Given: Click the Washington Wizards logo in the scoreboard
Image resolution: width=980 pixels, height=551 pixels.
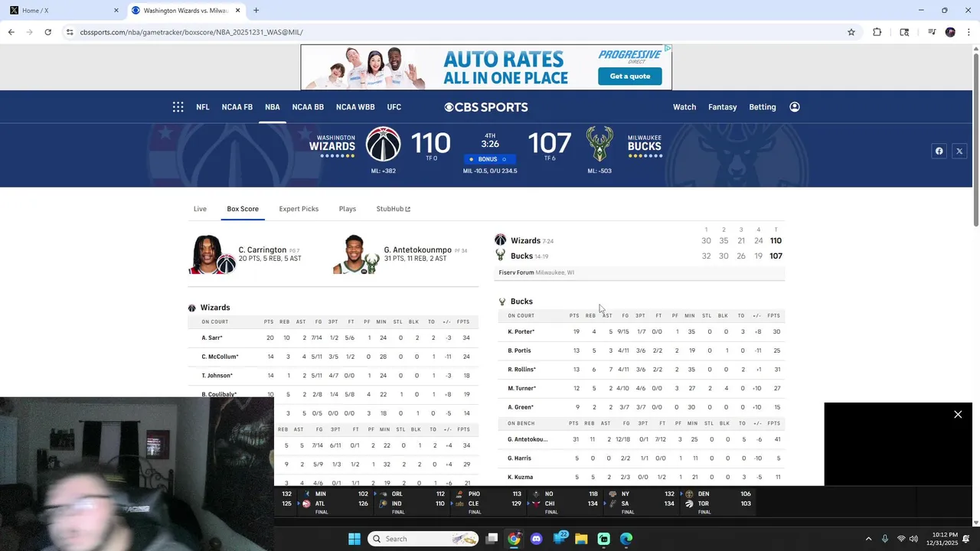Looking at the screenshot, I should tap(383, 144).
